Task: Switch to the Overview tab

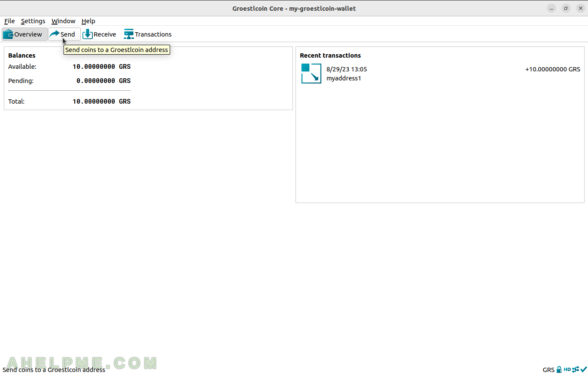Action: (24, 34)
